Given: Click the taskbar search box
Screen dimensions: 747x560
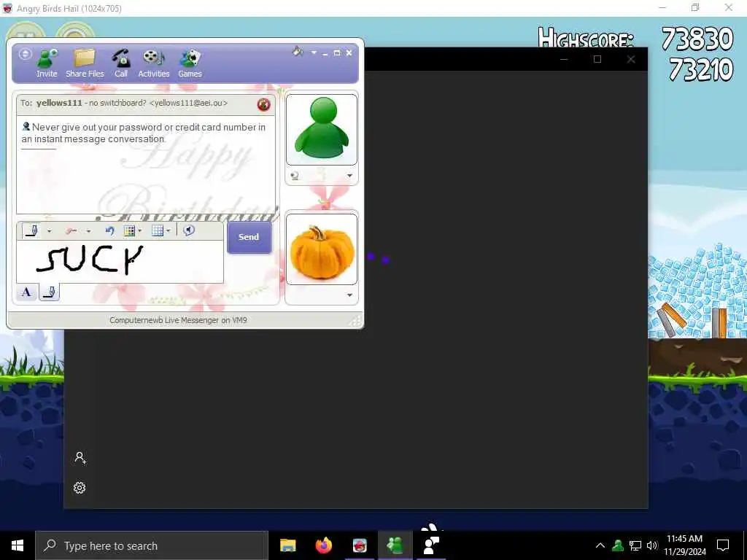Looking at the screenshot, I should tap(152, 545).
